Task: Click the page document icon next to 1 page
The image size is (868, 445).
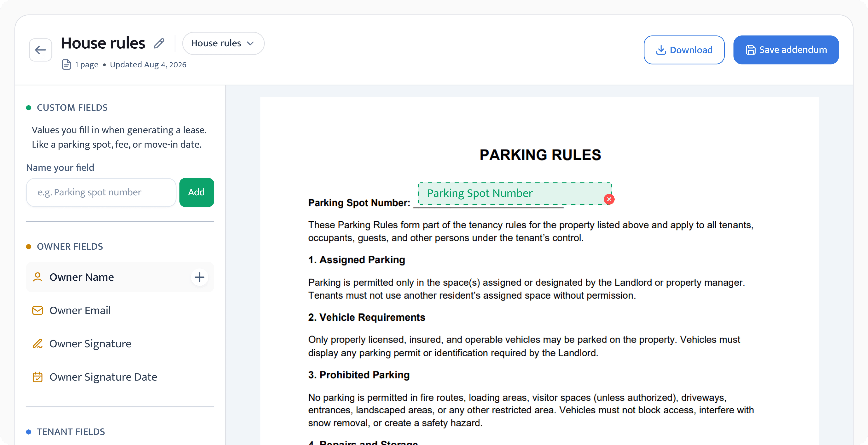Action: click(66, 64)
